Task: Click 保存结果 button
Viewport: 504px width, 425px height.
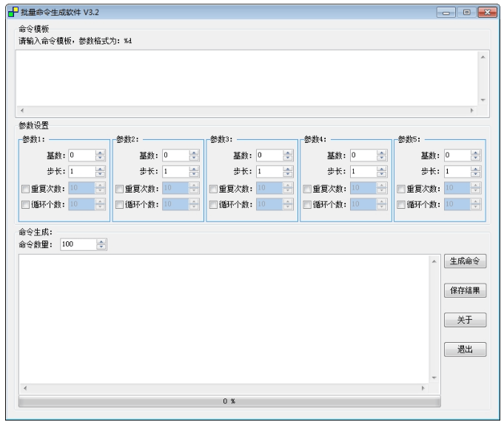Action: click(x=465, y=291)
